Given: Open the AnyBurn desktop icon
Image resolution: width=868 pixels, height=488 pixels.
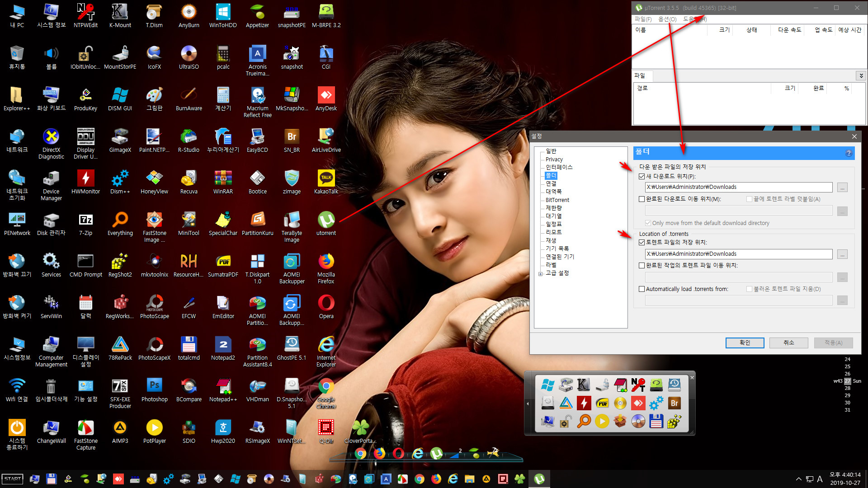Looking at the screenshot, I should [189, 16].
